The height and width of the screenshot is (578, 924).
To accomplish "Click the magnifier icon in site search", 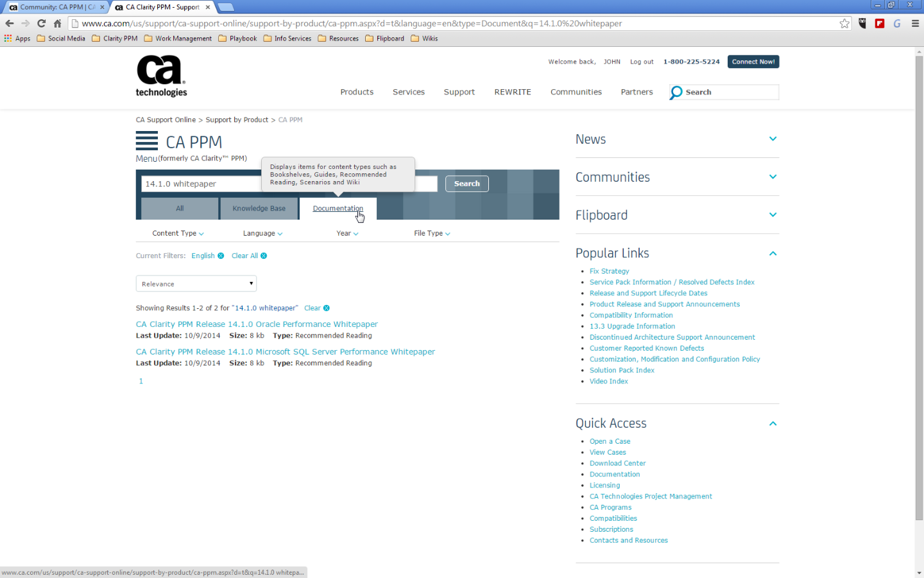I will (x=676, y=92).
